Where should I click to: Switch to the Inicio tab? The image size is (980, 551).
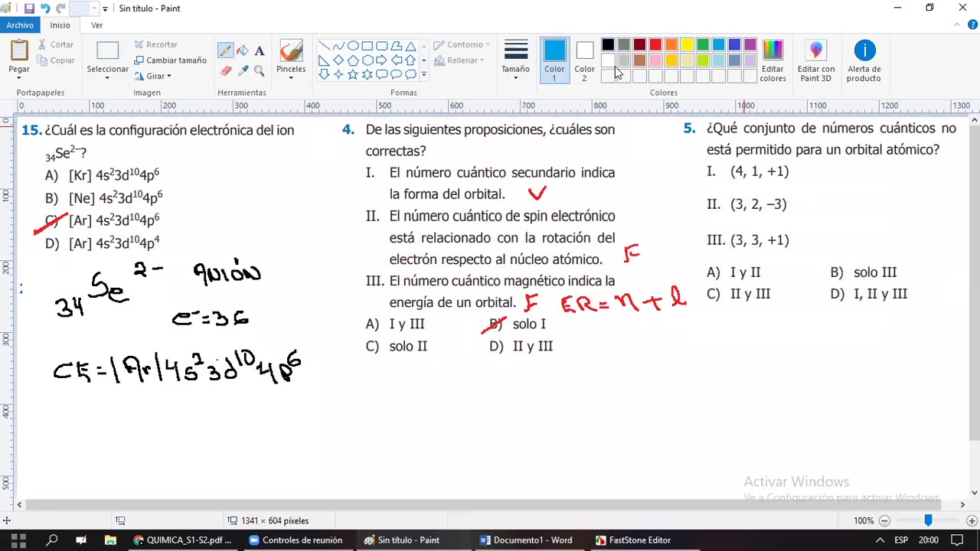(60, 25)
